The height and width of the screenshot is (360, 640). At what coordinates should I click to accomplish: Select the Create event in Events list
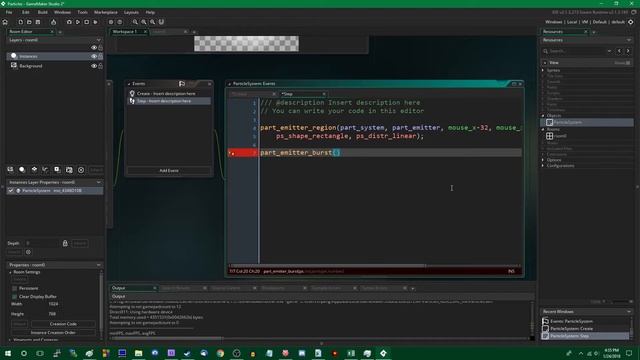click(169, 94)
